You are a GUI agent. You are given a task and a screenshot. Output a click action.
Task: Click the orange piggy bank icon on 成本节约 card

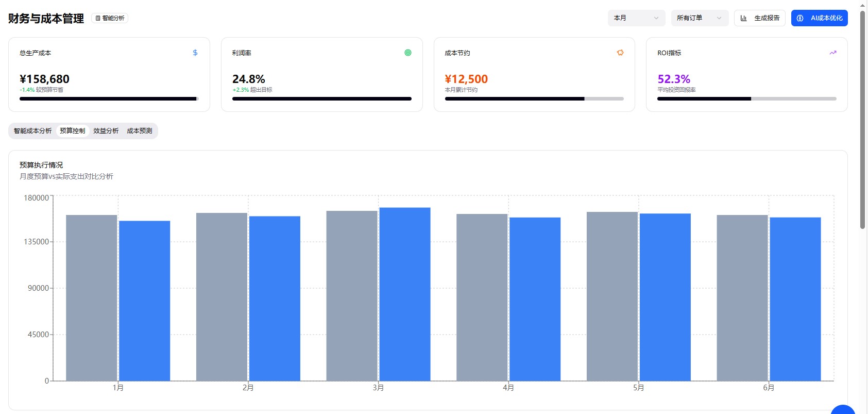click(x=620, y=53)
